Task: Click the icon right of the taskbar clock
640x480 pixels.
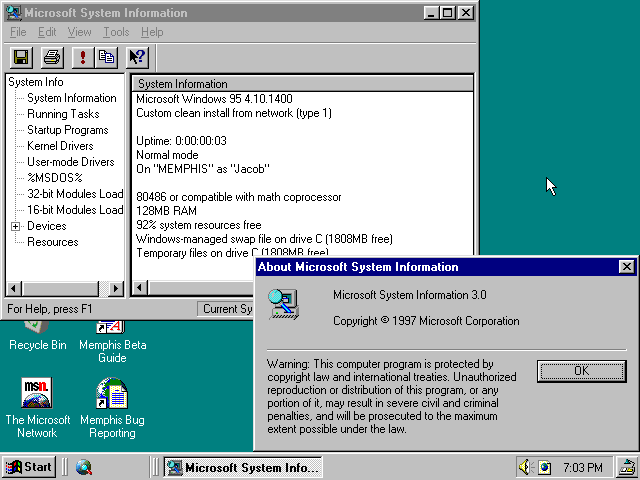Action: tap(627, 467)
